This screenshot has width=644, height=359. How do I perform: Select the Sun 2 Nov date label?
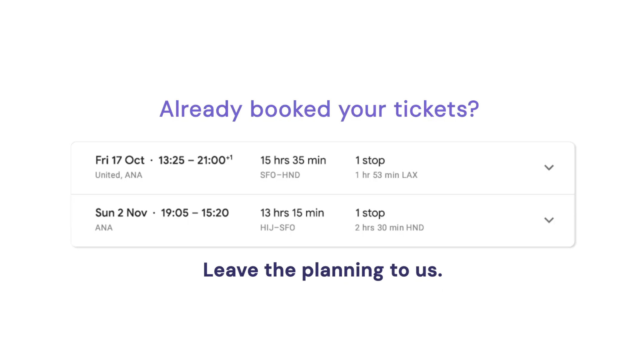(x=121, y=213)
